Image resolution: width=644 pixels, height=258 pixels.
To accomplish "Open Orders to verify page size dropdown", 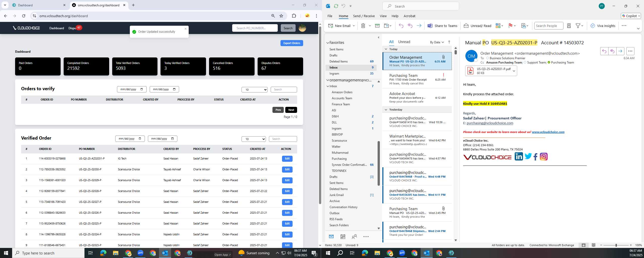I will pyautogui.click(x=254, y=90).
